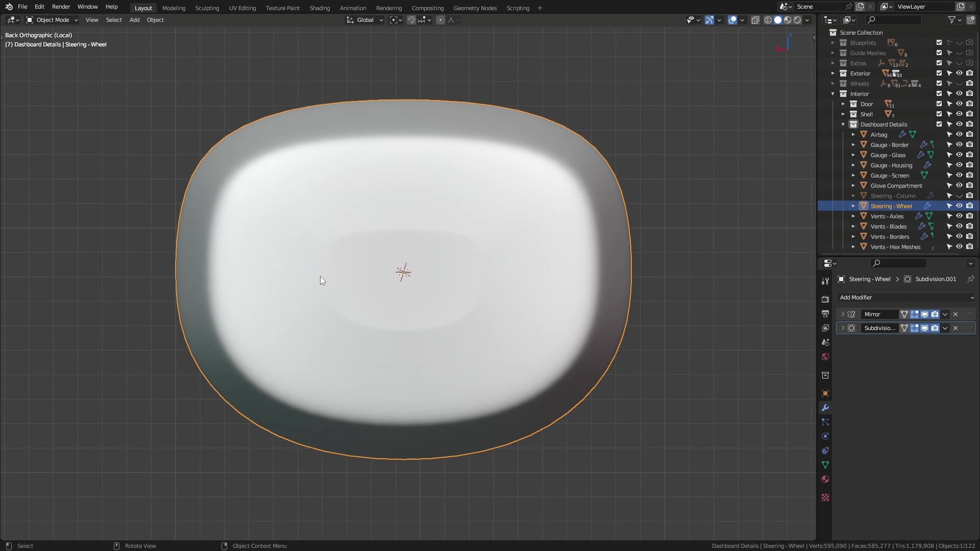Open the Object Data properties tab
This screenshot has height=551, width=980.
[x=825, y=465]
